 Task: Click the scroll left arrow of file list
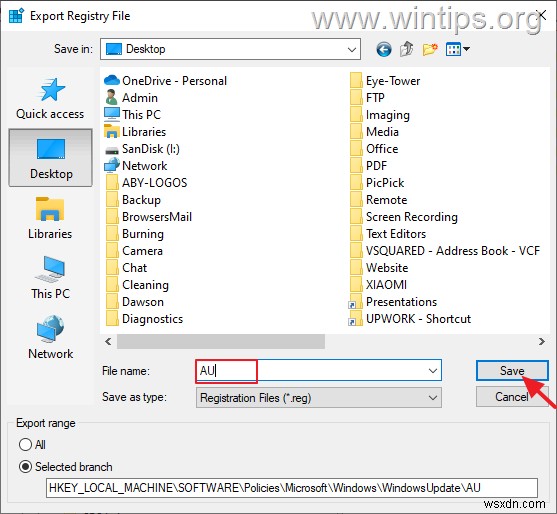coord(108,342)
